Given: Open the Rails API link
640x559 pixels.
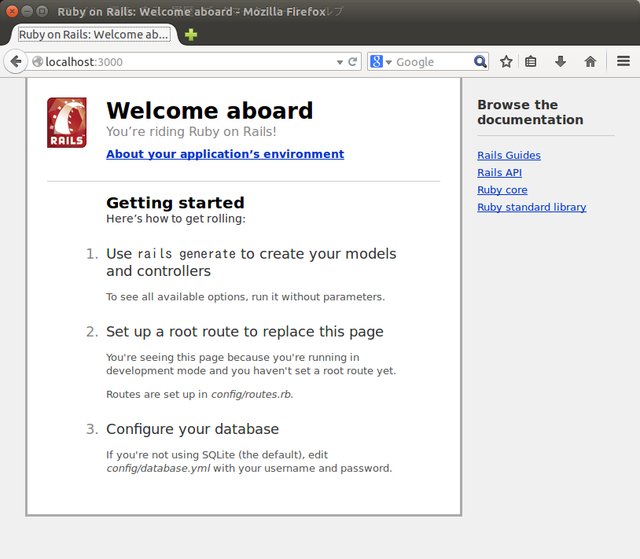Looking at the screenshot, I should (x=499, y=173).
